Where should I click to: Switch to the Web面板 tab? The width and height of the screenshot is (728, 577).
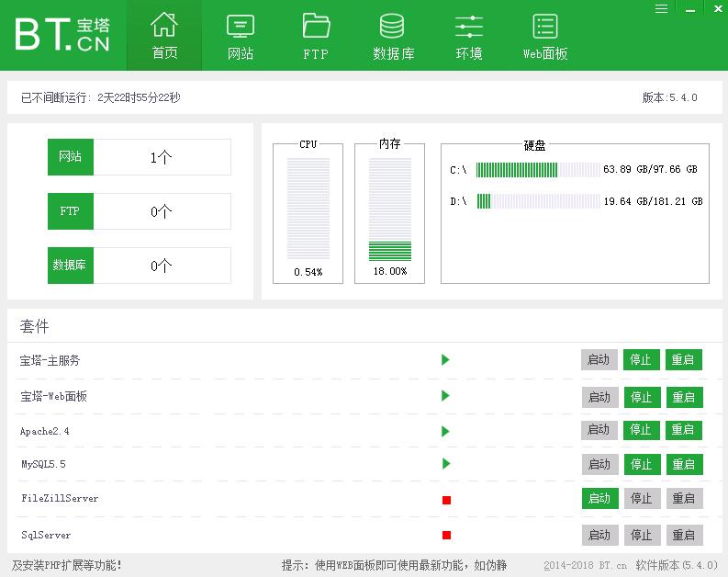coord(545,36)
